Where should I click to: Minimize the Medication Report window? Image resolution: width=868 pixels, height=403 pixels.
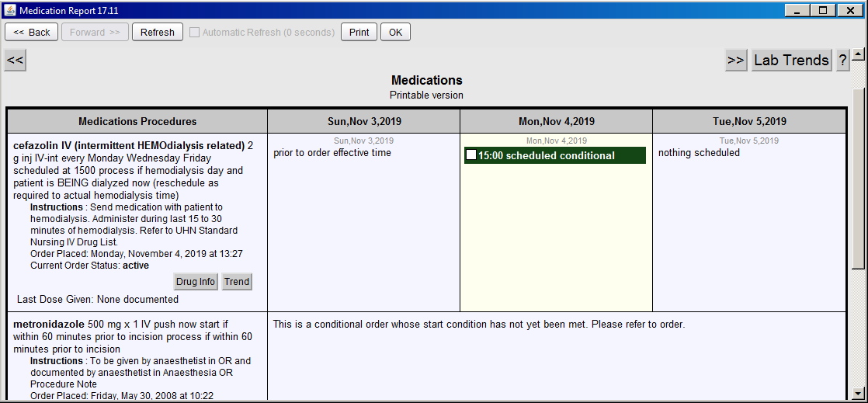(x=798, y=10)
